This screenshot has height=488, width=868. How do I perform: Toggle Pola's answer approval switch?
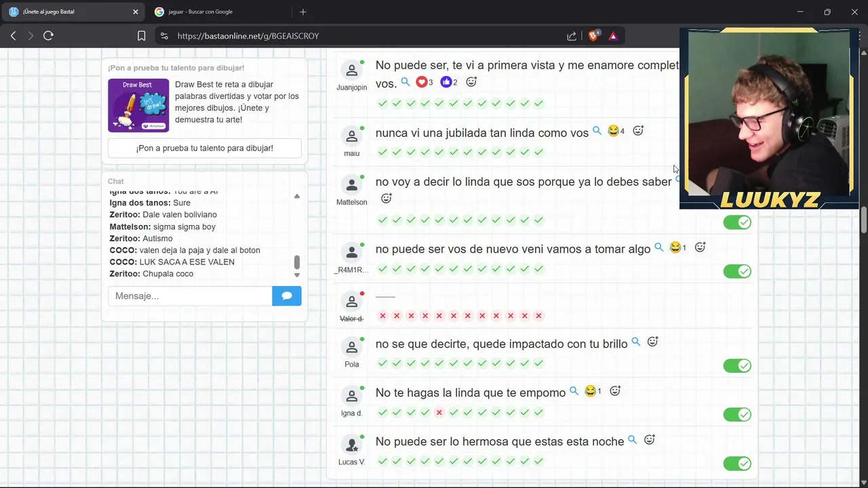tap(737, 366)
